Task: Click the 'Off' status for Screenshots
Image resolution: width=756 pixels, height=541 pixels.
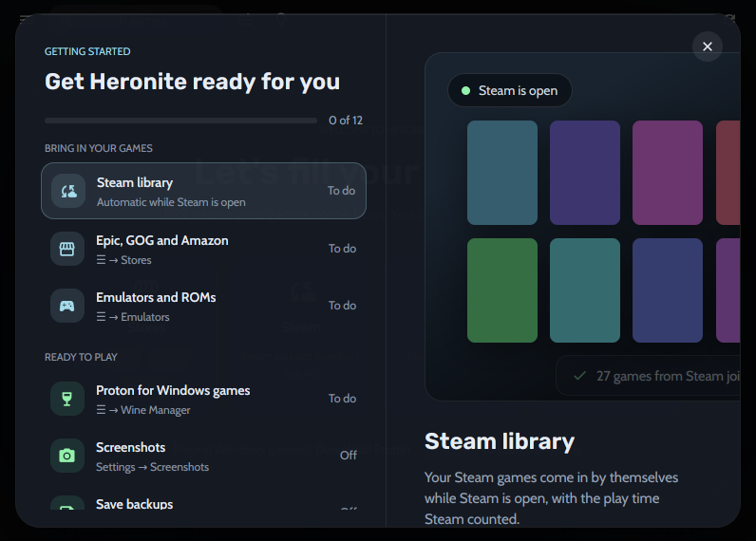Action: coord(349,456)
